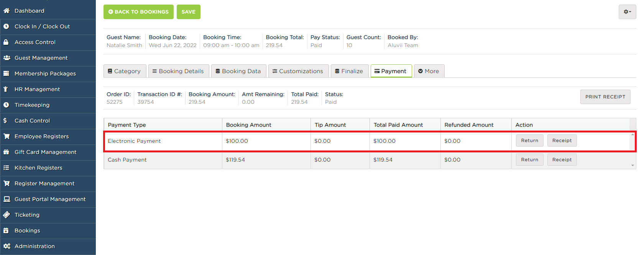Click the Kitchen Registers list icon
This screenshot has width=644, height=255.
click(x=6, y=168)
